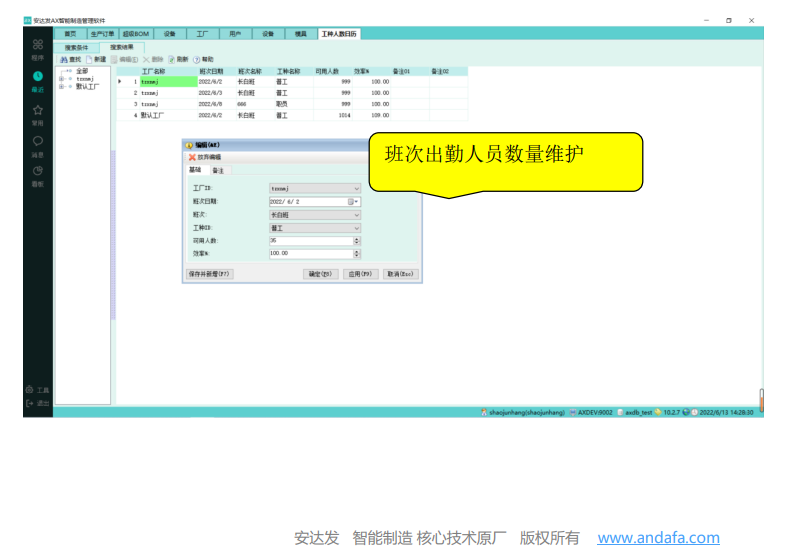Switch to the 备注 tab in dialog
This screenshot has height=559, width=789.
[218, 171]
